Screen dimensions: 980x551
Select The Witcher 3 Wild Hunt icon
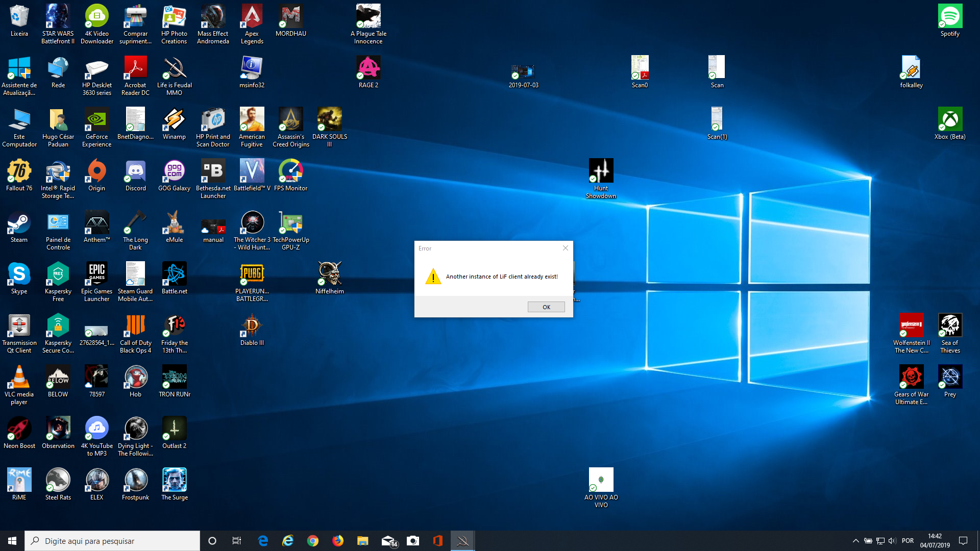tap(252, 231)
